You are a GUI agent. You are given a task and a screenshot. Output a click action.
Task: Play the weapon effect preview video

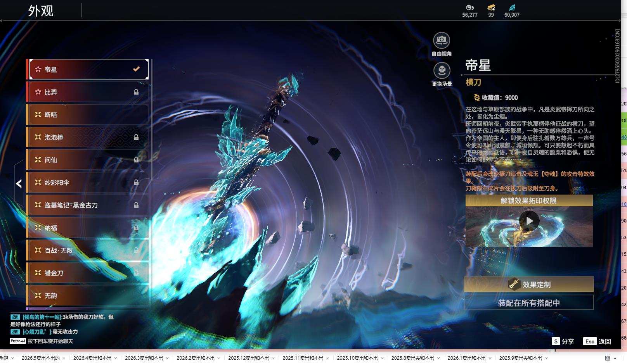(529, 221)
